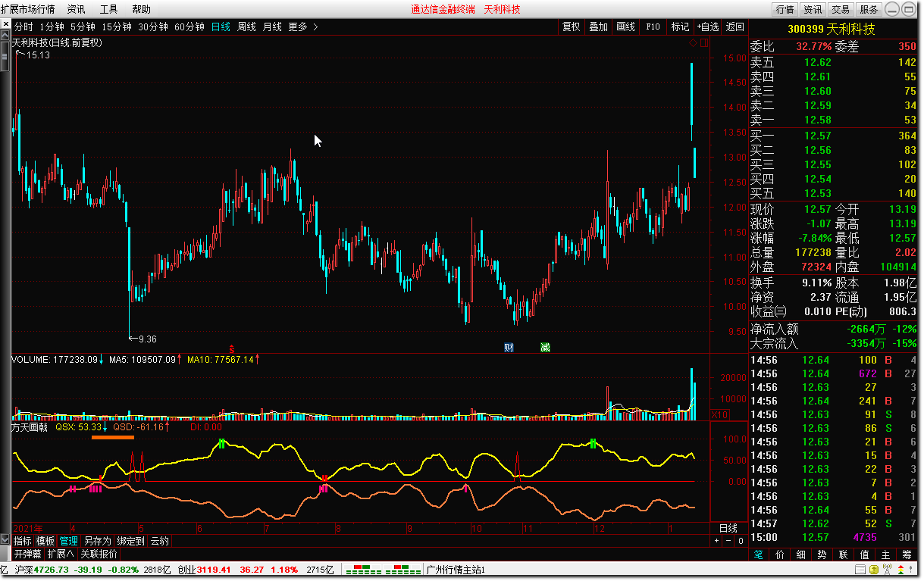This screenshot has height=581, width=924.
Task: Select the 价 price distribution tab
Action: (780, 554)
